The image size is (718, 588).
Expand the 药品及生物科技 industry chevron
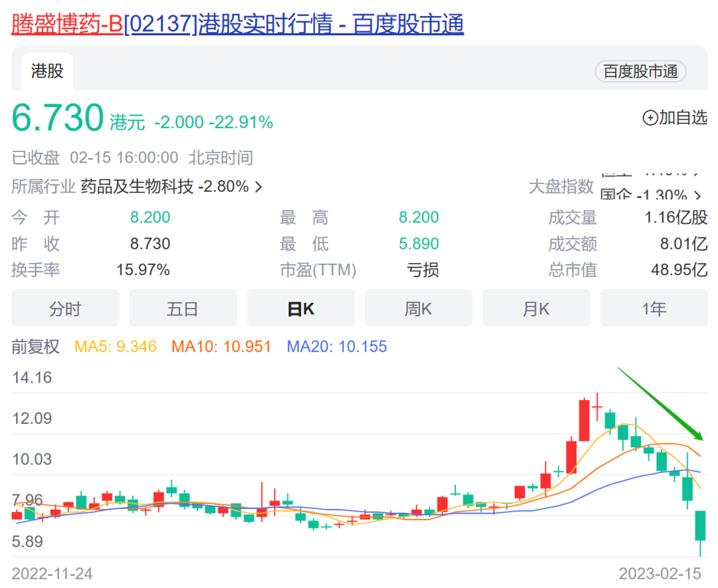(259, 187)
